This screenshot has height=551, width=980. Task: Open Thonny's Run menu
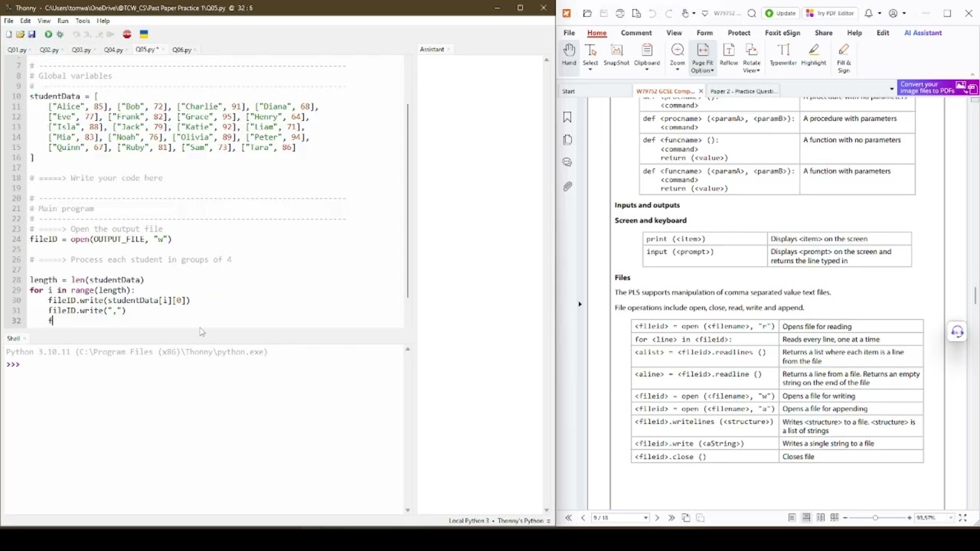pos(63,21)
